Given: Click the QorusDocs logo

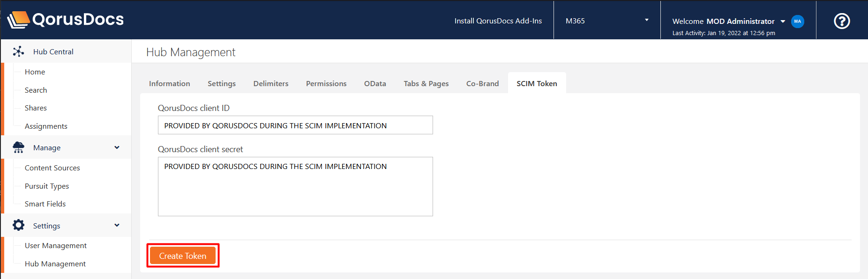Looking at the screenshot, I should (66, 20).
